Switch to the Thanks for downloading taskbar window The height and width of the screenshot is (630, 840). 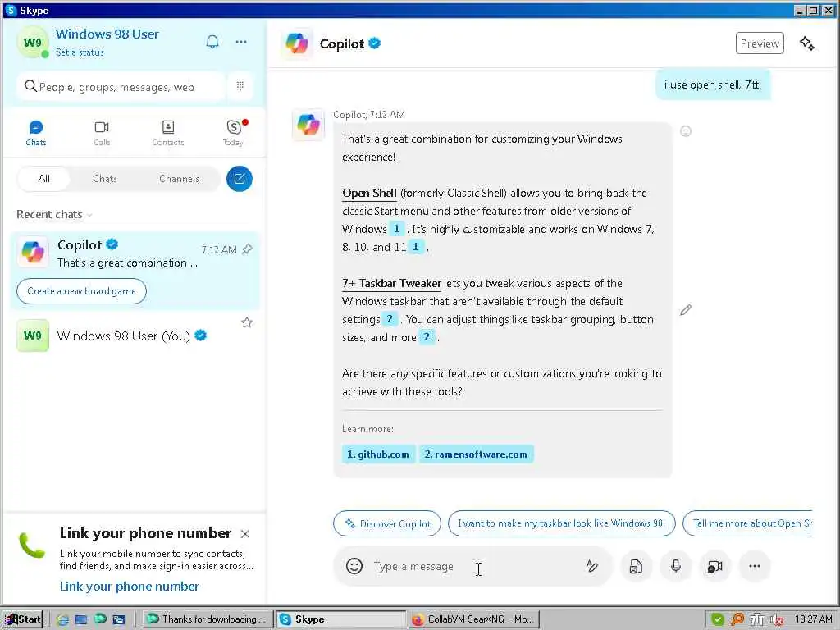pos(208,619)
